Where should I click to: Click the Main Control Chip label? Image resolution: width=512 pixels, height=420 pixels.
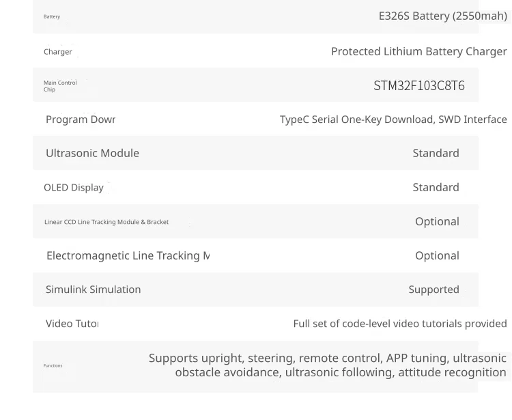(60, 86)
